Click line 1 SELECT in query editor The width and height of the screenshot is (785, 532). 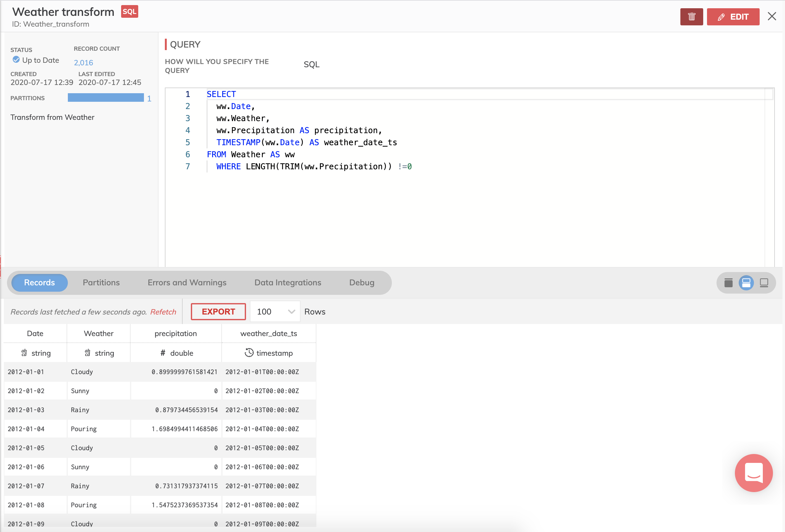[x=221, y=94]
